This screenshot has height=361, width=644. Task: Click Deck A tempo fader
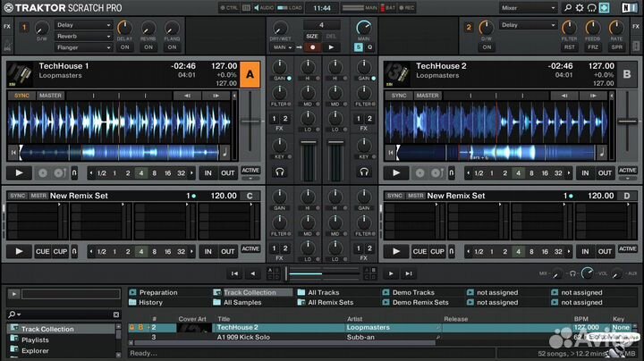250,122
